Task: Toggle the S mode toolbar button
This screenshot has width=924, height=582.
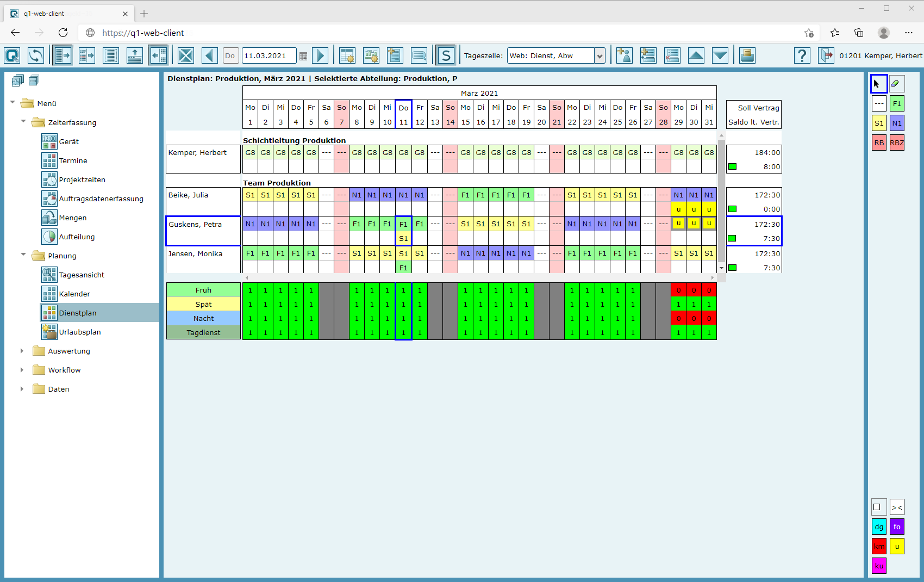Action: point(446,55)
